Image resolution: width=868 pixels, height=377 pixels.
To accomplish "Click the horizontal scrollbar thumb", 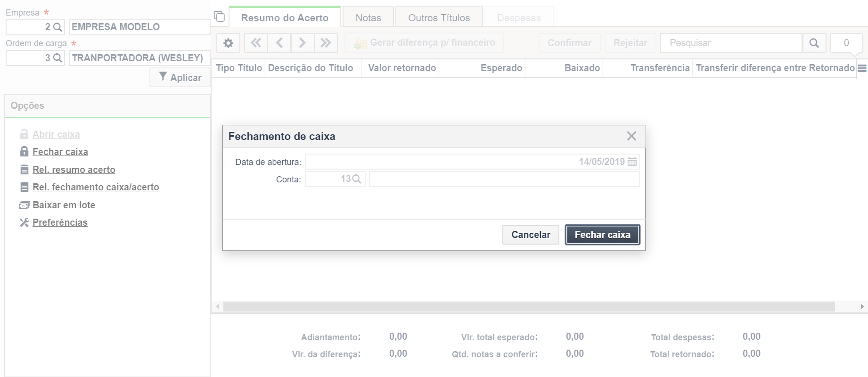I will (x=529, y=307).
